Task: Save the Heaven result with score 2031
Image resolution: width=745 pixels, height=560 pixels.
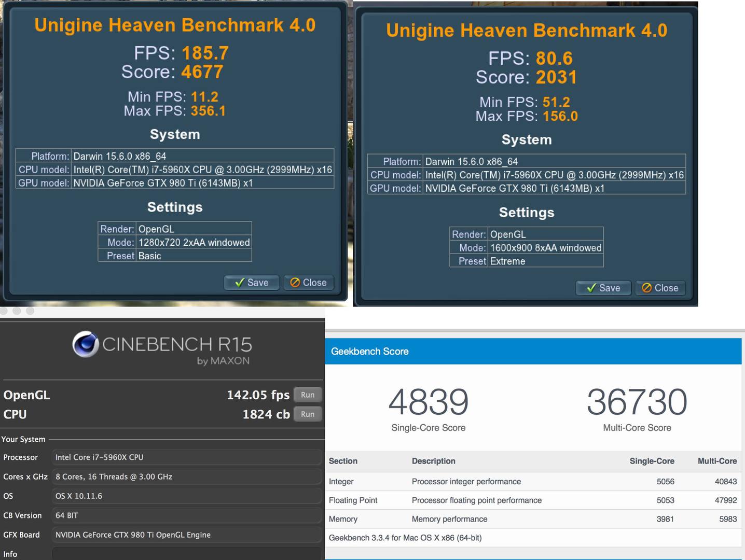Action: click(603, 288)
